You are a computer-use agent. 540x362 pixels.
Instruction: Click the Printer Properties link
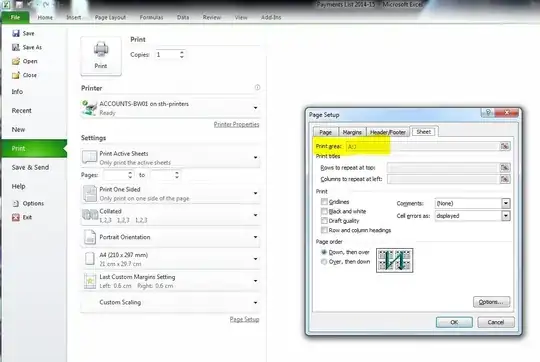236,124
